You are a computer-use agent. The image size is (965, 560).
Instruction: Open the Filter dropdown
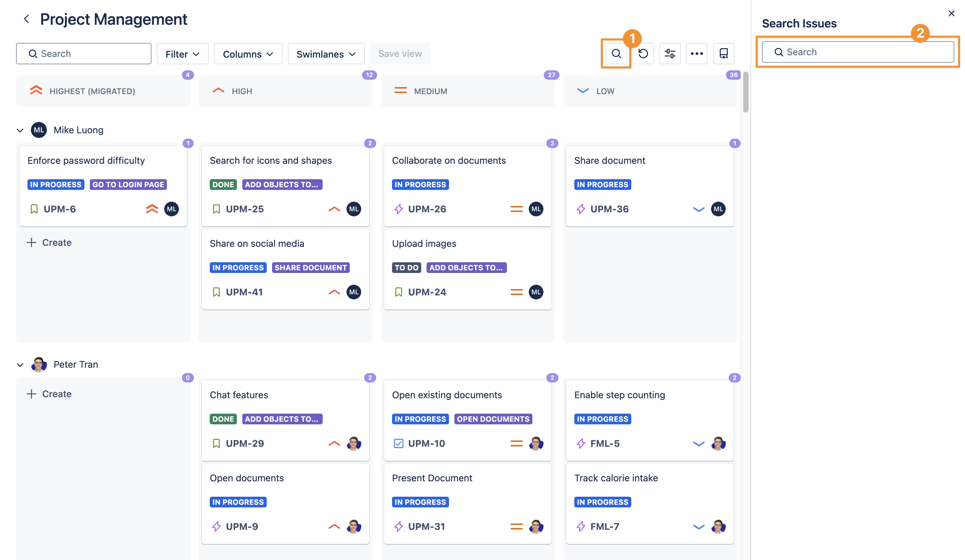pyautogui.click(x=182, y=54)
